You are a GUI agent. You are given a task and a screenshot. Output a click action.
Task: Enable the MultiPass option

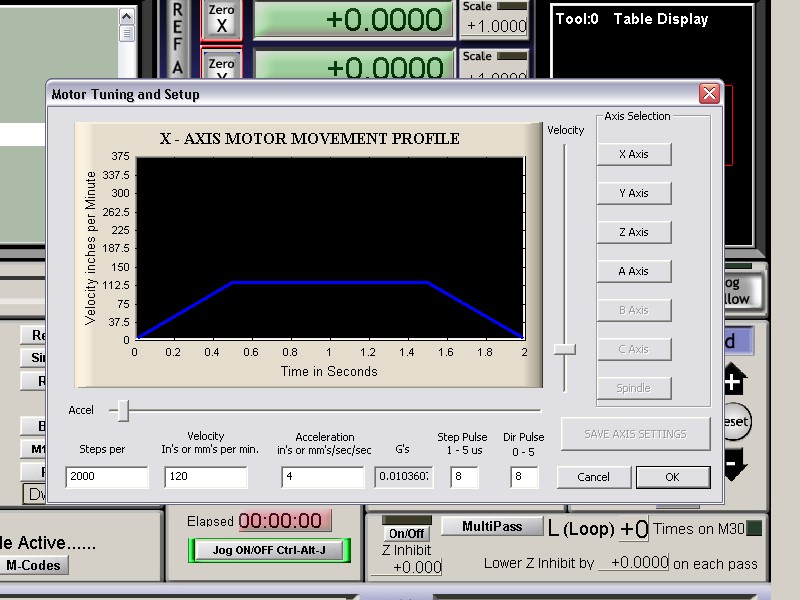coord(491,527)
